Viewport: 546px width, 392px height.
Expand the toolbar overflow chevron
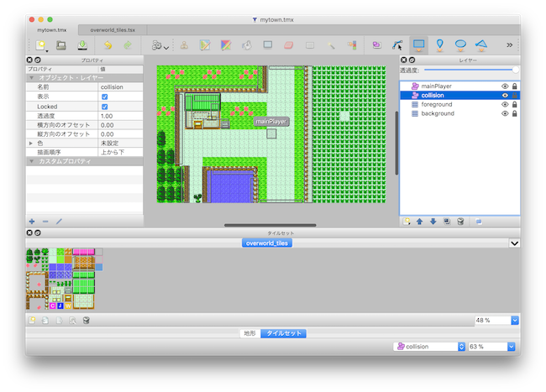(x=509, y=44)
